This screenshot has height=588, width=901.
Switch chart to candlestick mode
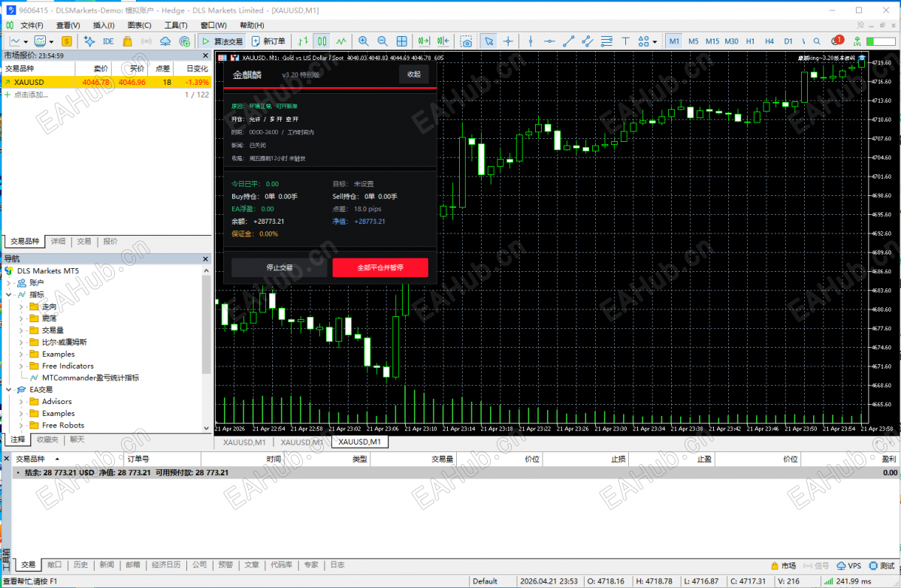tap(322, 41)
